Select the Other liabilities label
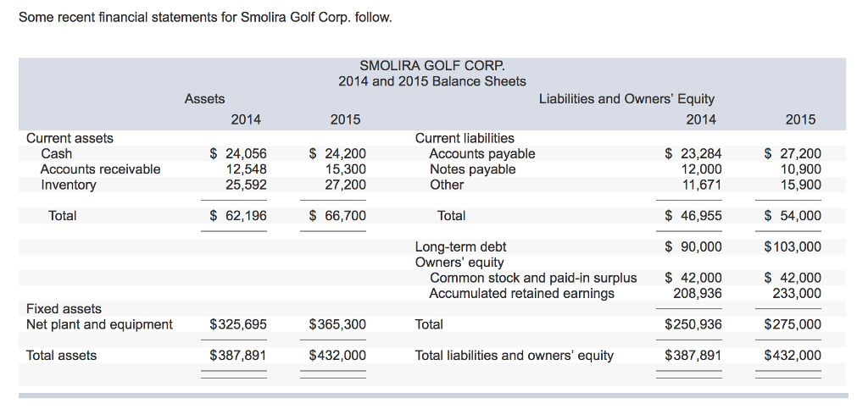The width and height of the screenshot is (868, 420). (x=448, y=185)
